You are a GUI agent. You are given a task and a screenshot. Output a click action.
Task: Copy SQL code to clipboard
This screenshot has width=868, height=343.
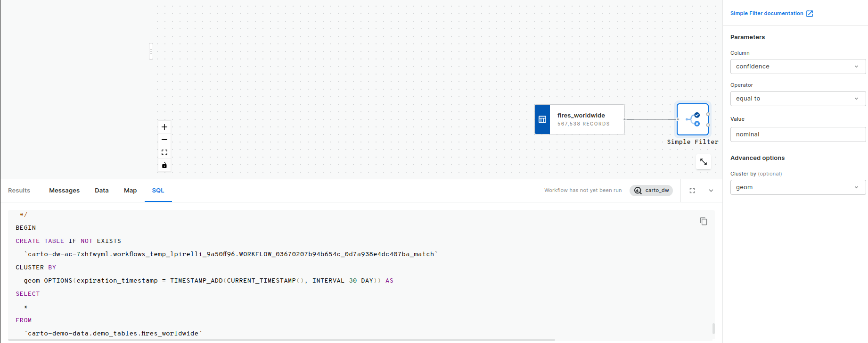(x=703, y=221)
